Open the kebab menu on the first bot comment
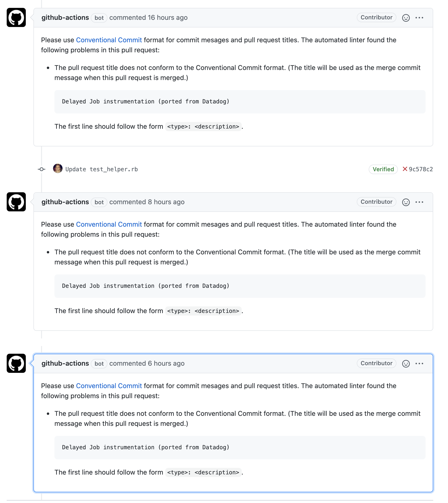448x503 pixels. 420,17
